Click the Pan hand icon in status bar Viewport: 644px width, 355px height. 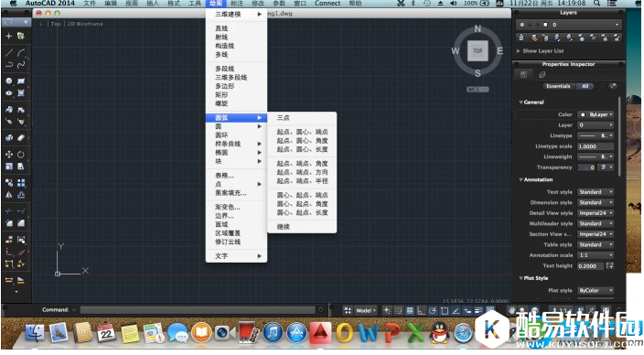[x=511, y=310]
